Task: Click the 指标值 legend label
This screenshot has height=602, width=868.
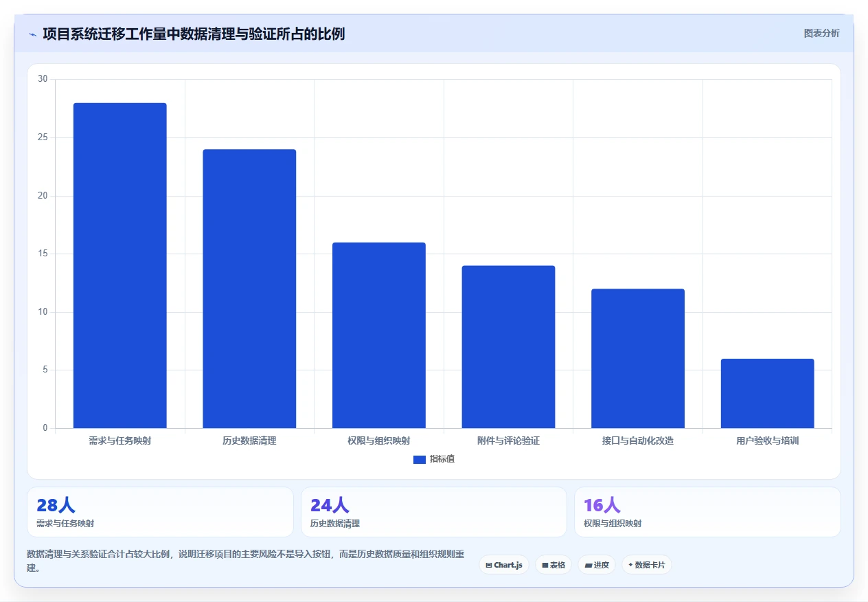Action: pyautogui.click(x=442, y=460)
